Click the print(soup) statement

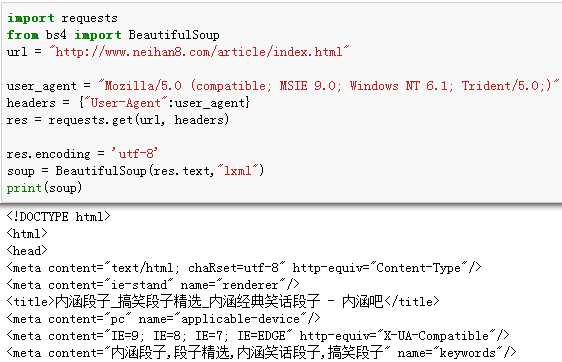44,188
